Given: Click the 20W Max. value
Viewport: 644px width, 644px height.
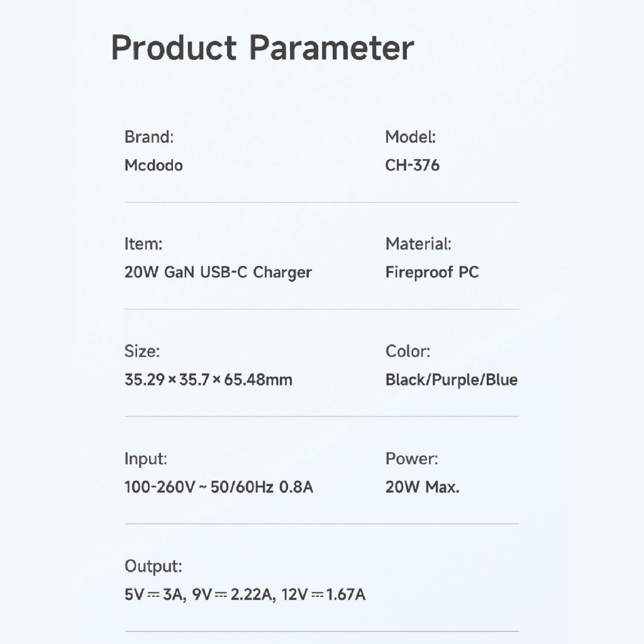Looking at the screenshot, I should pos(422,487).
